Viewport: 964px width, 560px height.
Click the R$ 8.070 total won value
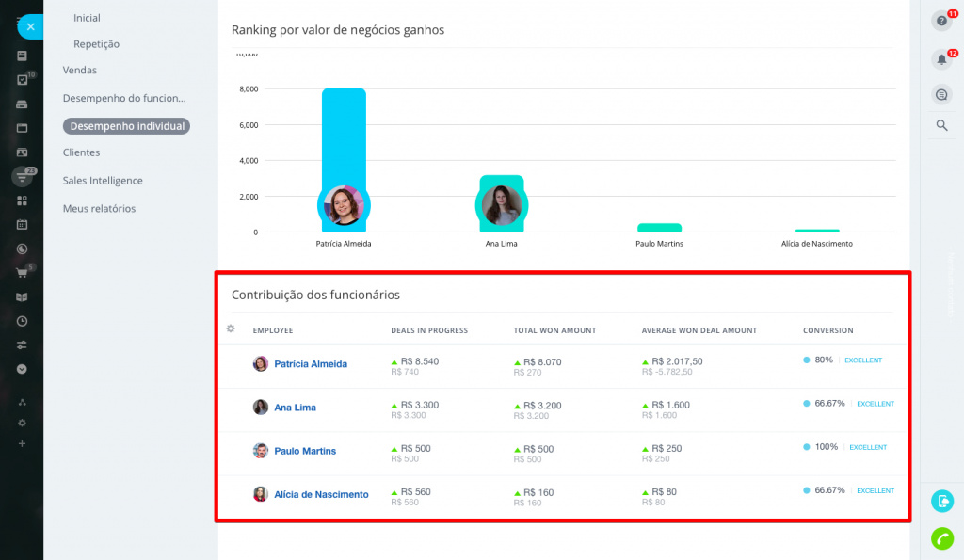pyautogui.click(x=542, y=362)
